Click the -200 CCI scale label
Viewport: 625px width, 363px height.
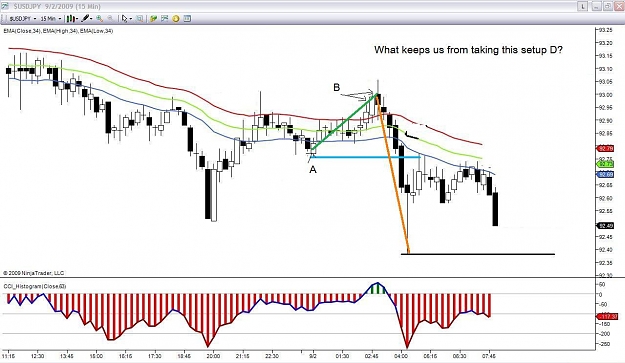(x=604, y=334)
